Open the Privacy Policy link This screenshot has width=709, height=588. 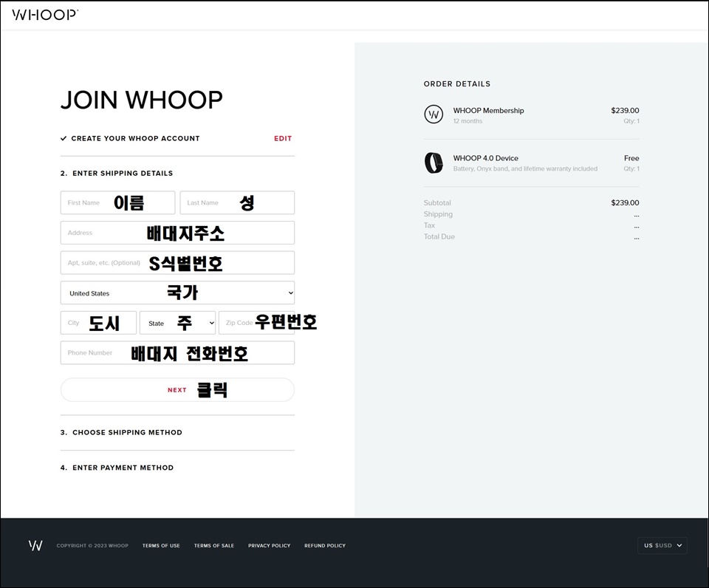click(x=269, y=545)
